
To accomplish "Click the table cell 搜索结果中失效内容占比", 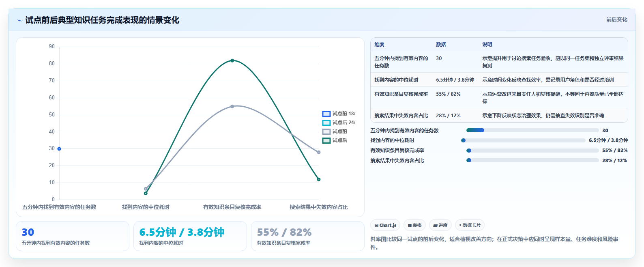I will tap(401, 116).
